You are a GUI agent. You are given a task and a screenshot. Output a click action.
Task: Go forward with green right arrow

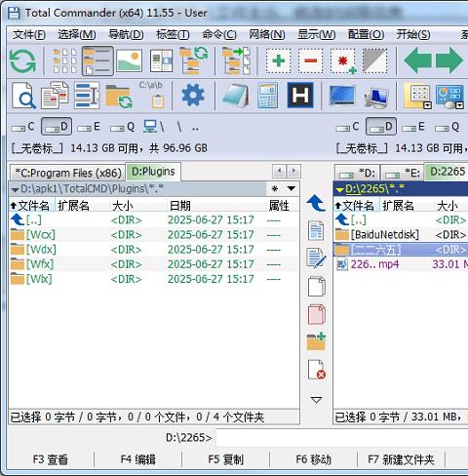pyautogui.click(x=449, y=60)
